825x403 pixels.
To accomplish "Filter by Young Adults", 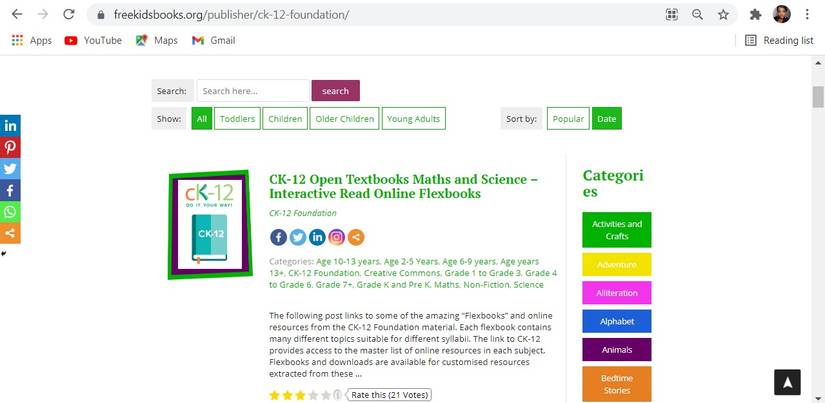I will click(x=414, y=118).
